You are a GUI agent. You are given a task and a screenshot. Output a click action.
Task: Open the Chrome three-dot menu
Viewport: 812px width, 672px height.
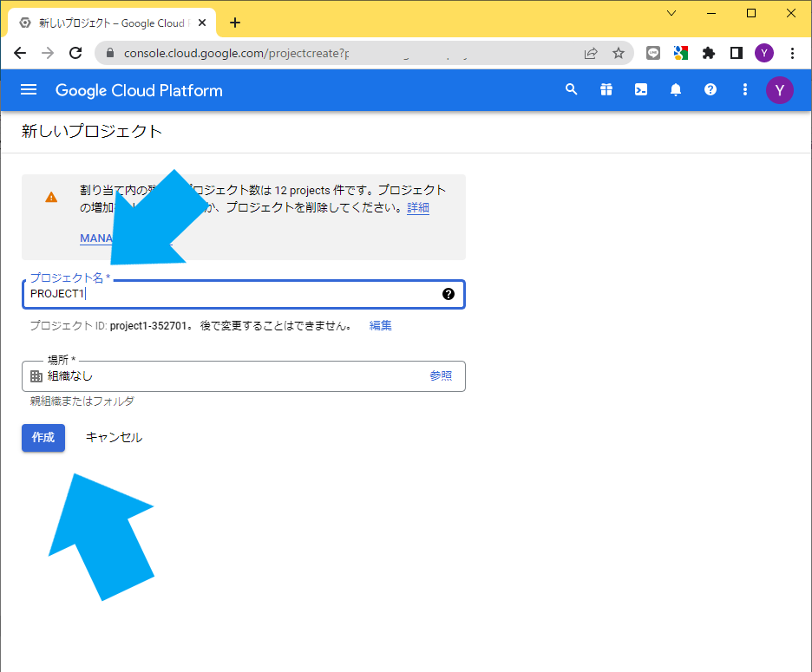[792, 53]
